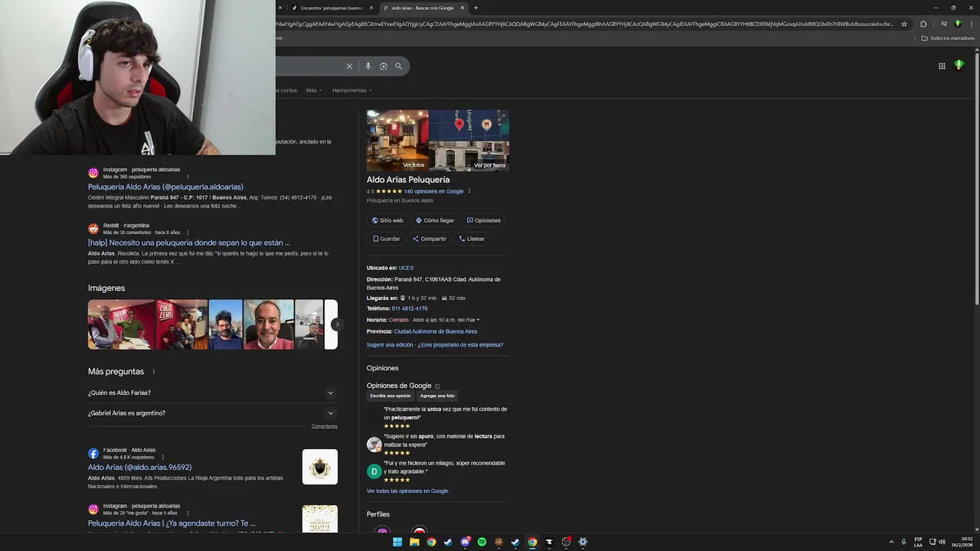Open the Settings gear on the taskbar
Viewport: 980px width, 551px height.
tap(583, 542)
